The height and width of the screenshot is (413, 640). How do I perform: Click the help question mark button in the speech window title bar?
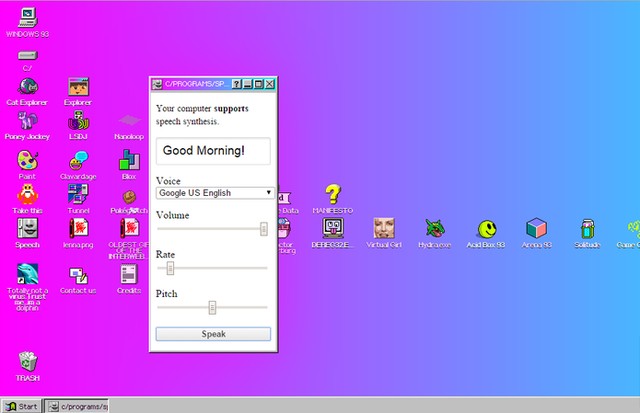(x=237, y=84)
